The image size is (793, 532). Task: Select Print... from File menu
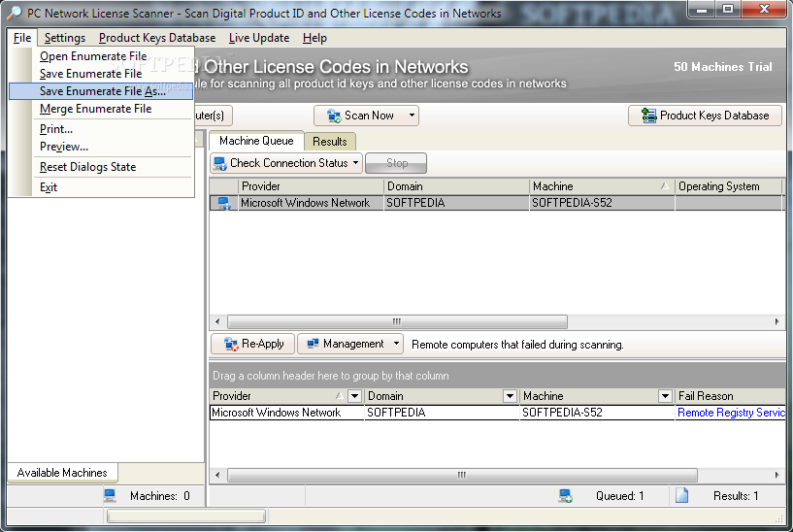(x=101, y=129)
